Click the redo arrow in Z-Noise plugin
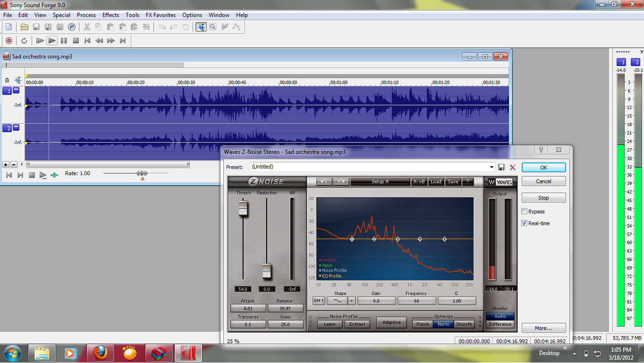The height and width of the screenshot is (363, 644). (x=341, y=181)
